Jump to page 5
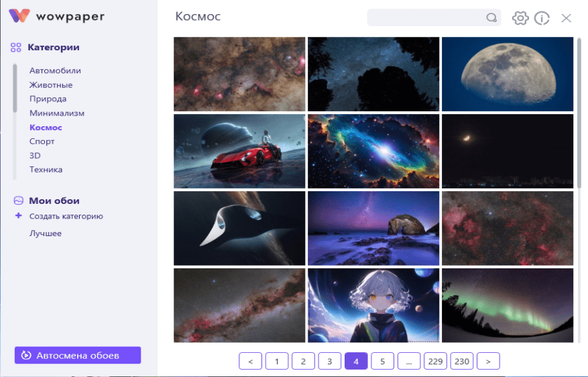The width and height of the screenshot is (588, 377). tap(382, 362)
